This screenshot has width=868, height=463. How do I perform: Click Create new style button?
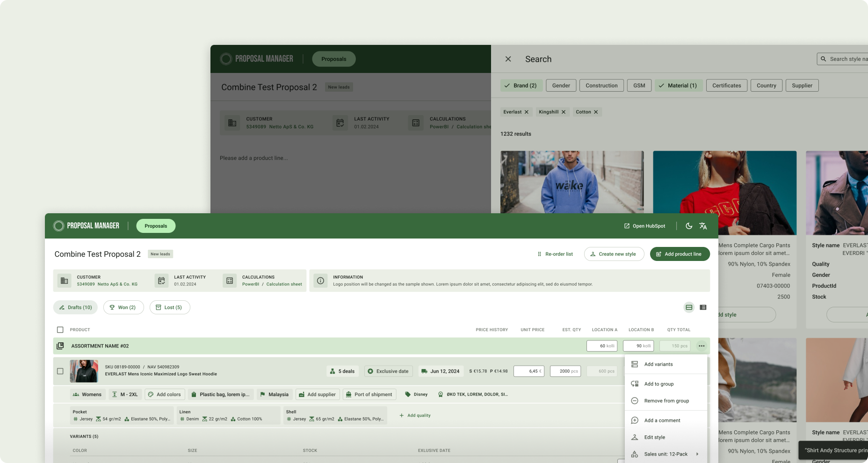coord(614,254)
